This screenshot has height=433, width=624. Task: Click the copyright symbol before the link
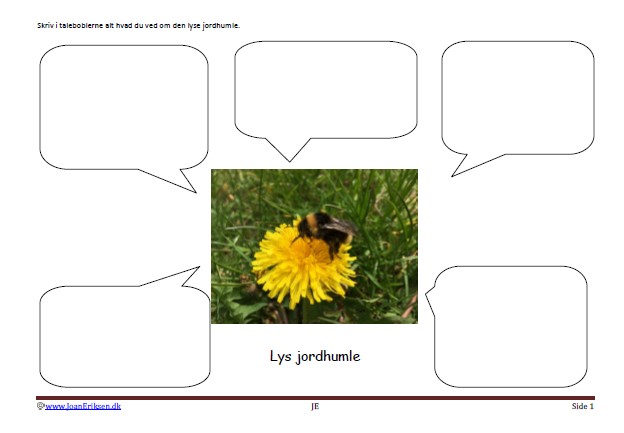(41, 406)
